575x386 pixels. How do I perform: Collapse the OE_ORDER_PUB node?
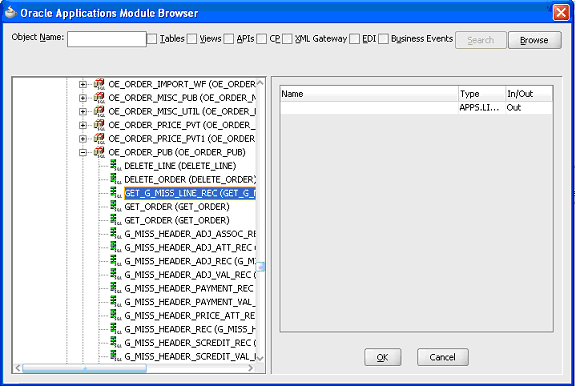point(83,152)
